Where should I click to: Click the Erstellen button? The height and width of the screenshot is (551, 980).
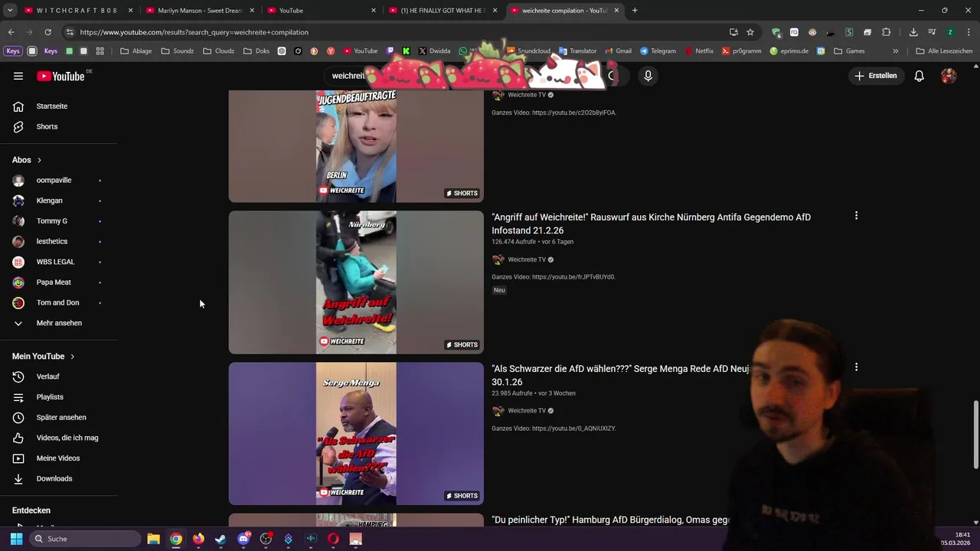(876, 76)
